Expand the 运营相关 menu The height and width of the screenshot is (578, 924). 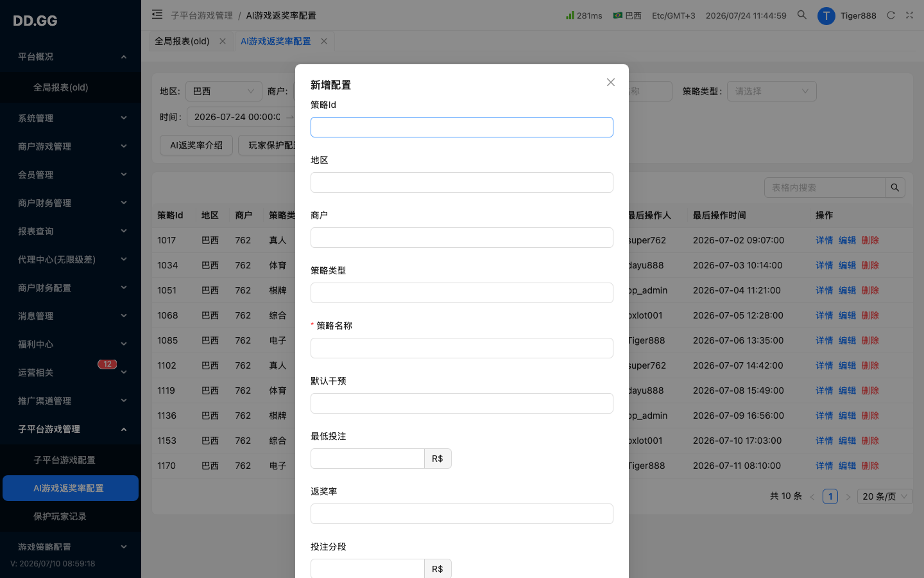pyautogui.click(x=71, y=372)
